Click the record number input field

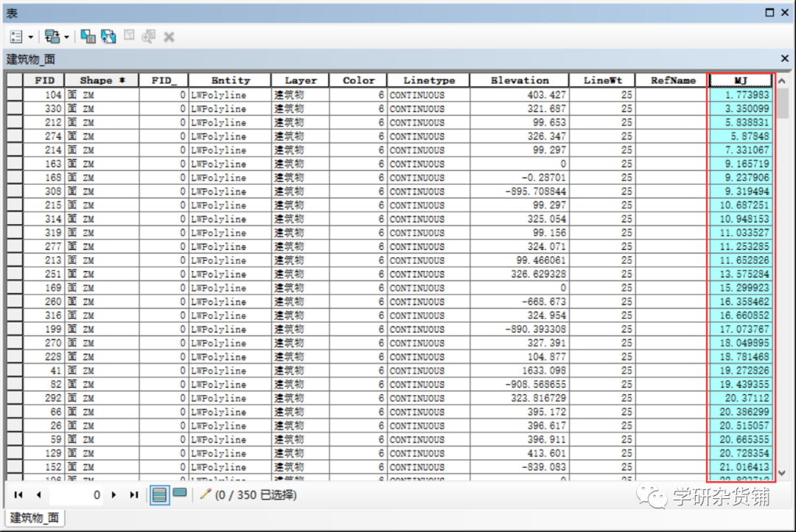[x=76, y=494]
